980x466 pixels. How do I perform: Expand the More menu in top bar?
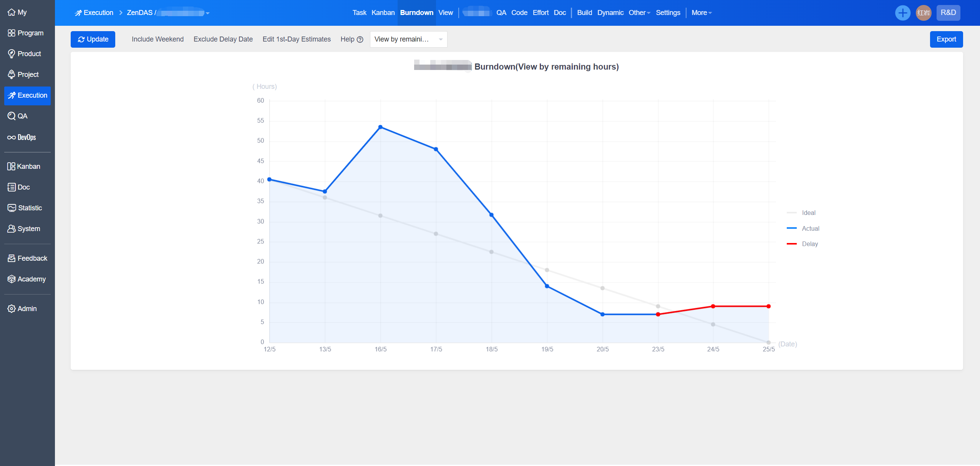[x=701, y=13]
